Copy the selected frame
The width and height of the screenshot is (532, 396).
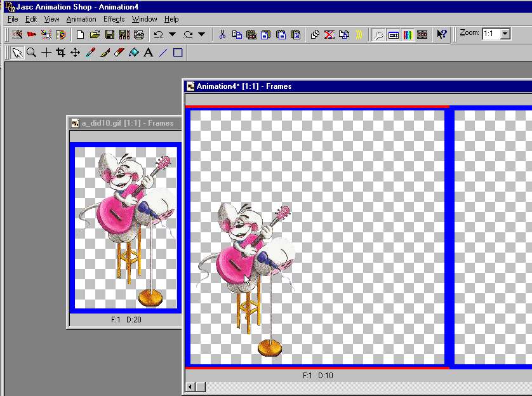[237, 34]
